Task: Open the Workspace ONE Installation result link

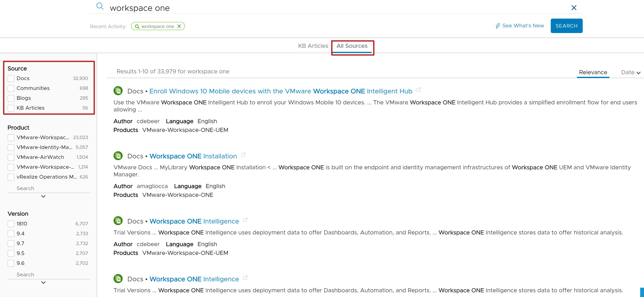Action: 193,156
